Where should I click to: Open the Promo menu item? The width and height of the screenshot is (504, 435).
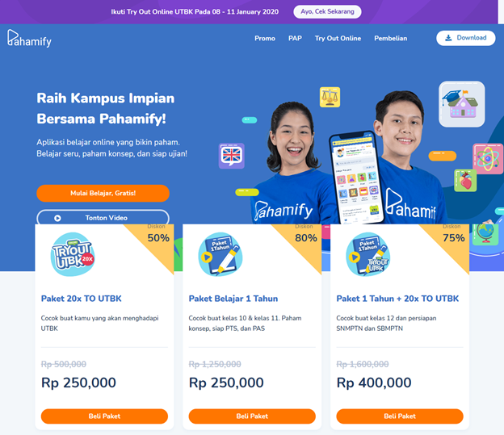point(265,38)
